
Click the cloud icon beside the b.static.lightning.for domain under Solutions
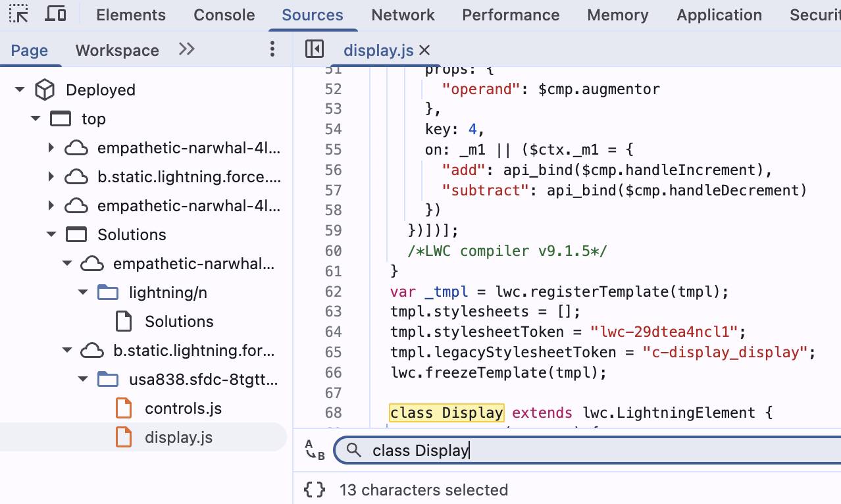(92, 350)
